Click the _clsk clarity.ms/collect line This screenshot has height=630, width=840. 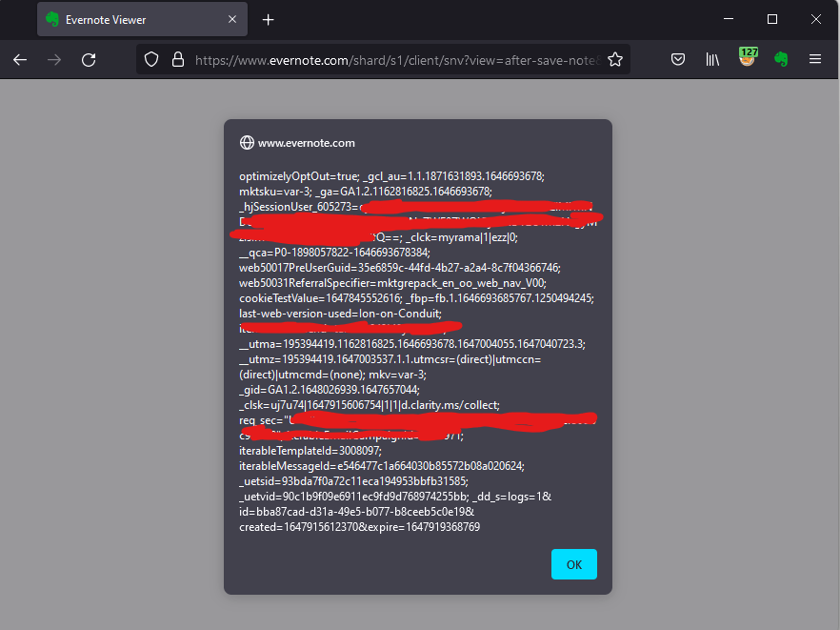click(370, 405)
